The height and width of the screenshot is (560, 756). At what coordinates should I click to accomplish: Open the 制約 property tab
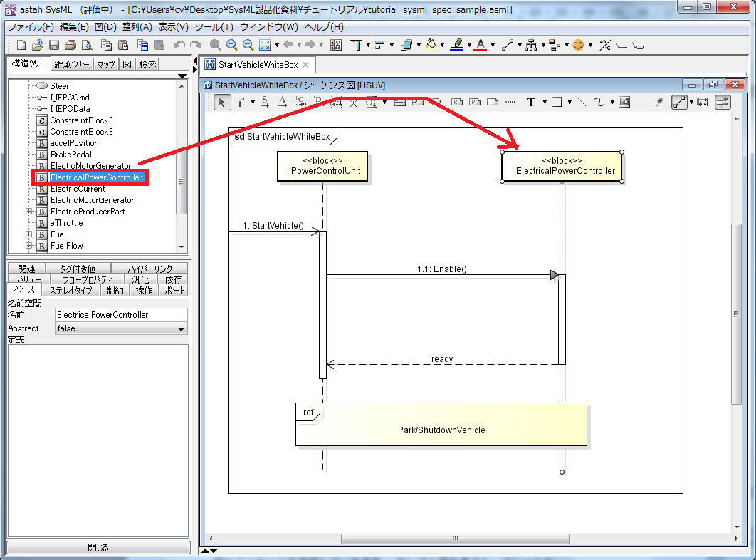pyautogui.click(x=115, y=290)
